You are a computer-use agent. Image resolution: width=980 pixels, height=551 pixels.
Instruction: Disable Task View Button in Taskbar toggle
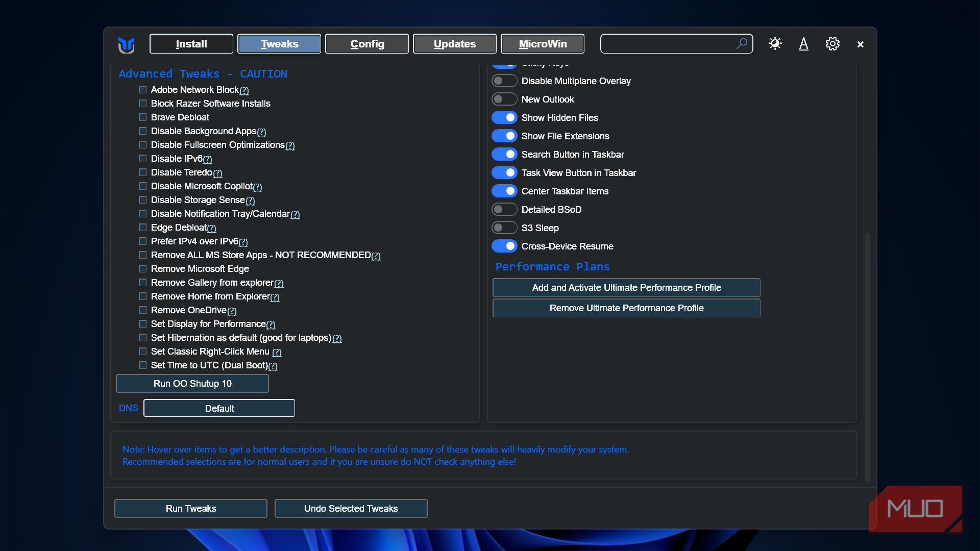pyautogui.click(x=504, y=172)
